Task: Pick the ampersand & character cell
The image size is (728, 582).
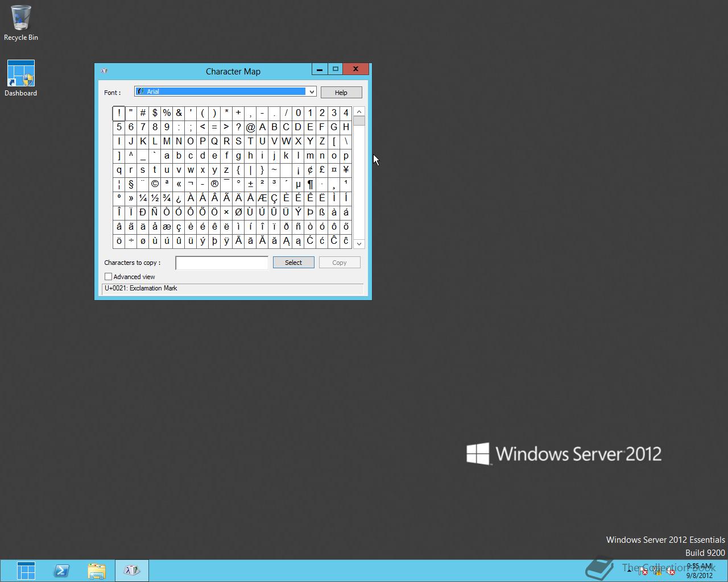Action: coord(179,113)
